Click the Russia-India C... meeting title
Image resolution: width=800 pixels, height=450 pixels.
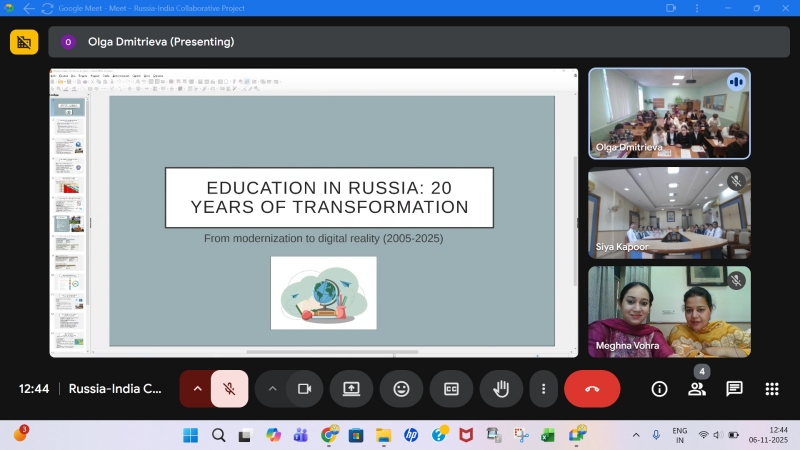(115, 389)
